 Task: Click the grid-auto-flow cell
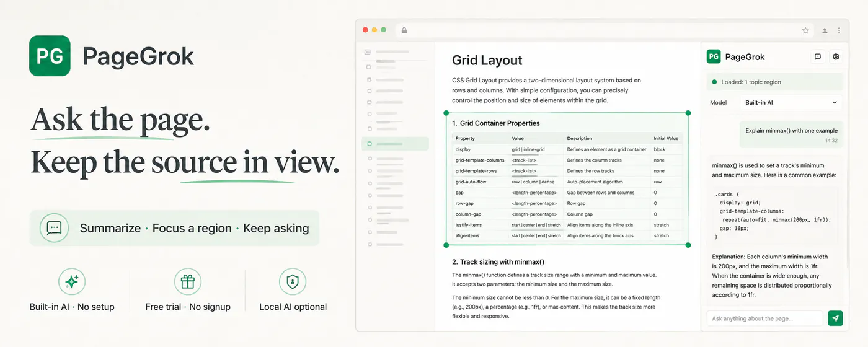(x=472, y=182)
